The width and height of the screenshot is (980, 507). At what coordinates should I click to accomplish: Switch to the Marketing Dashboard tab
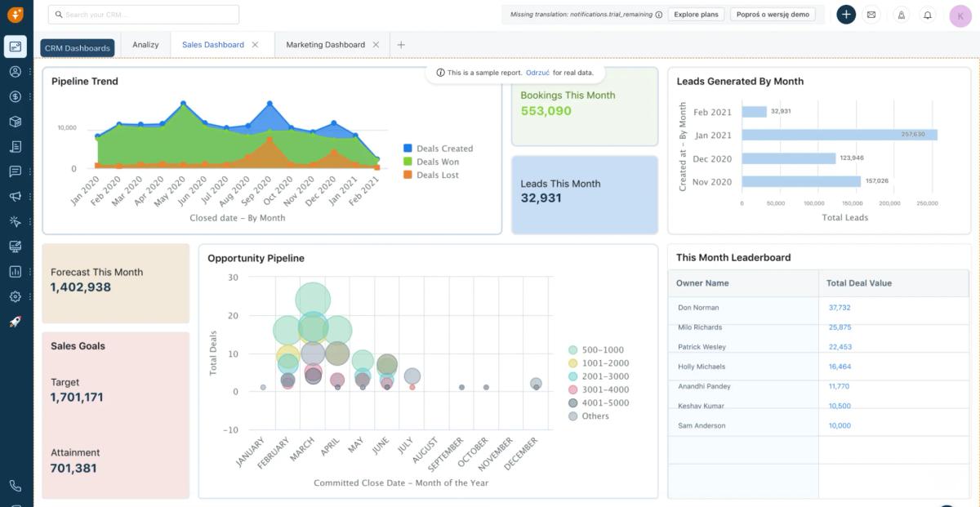325,45
